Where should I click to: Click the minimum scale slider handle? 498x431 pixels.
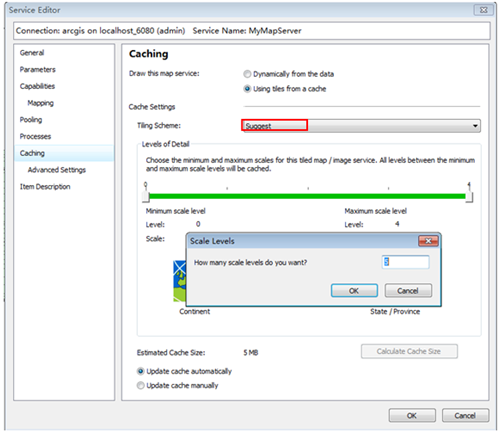point(146,197)
